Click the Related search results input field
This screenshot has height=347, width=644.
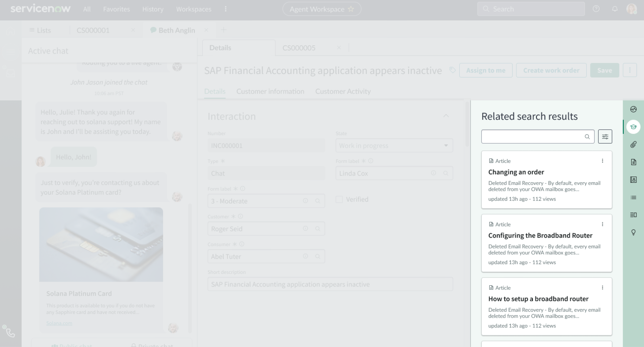[x=536, y=136]
